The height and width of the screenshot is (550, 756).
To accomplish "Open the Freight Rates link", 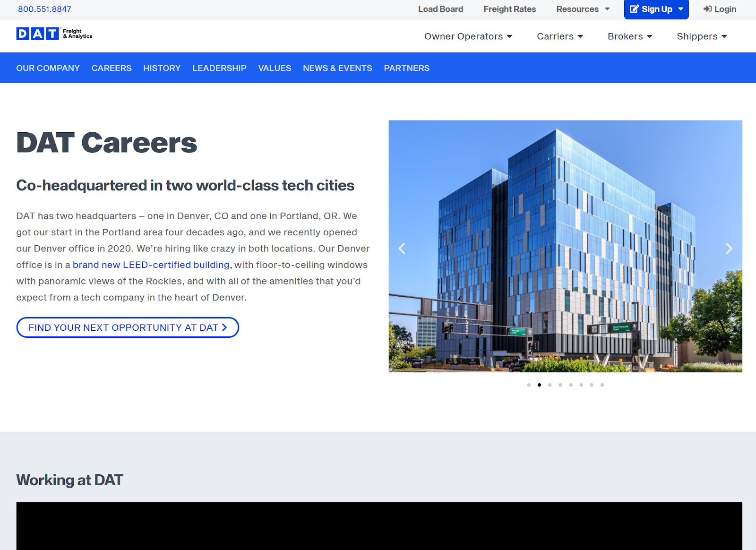I will tap(510, 9).
